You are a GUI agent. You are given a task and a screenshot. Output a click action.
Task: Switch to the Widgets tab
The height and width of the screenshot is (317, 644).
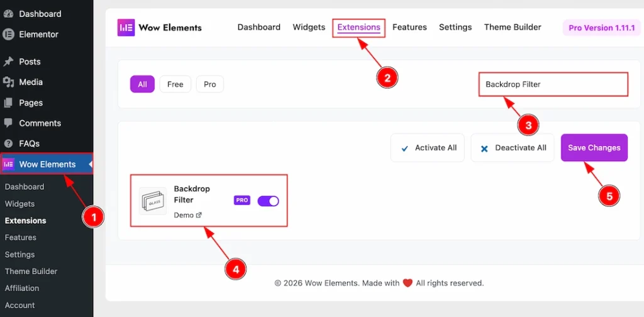309,27
